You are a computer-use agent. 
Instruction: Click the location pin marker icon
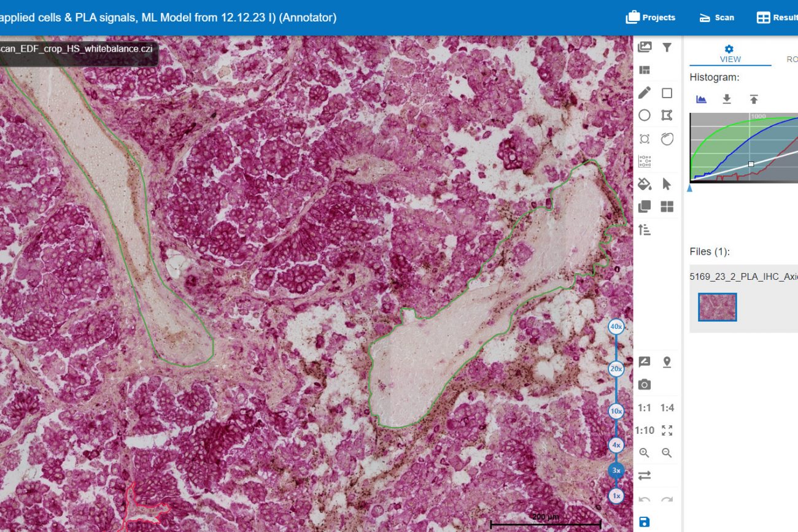point(667,362)
